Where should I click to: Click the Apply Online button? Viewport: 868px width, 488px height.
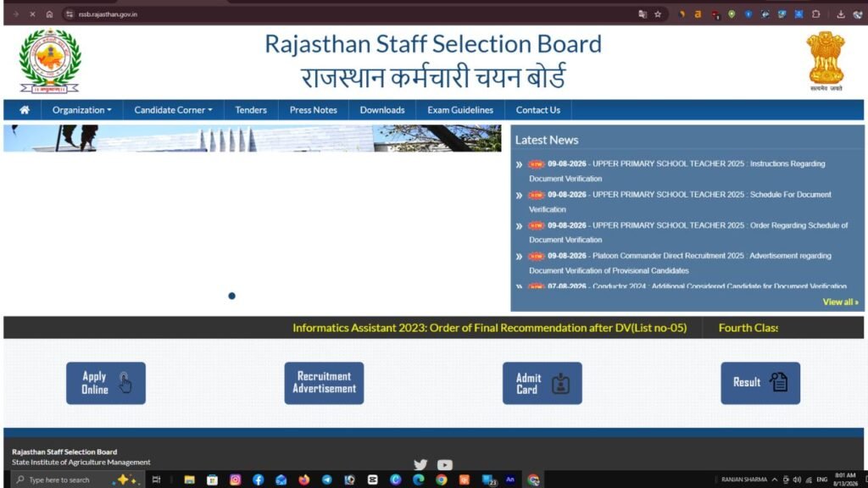(106, 383)
